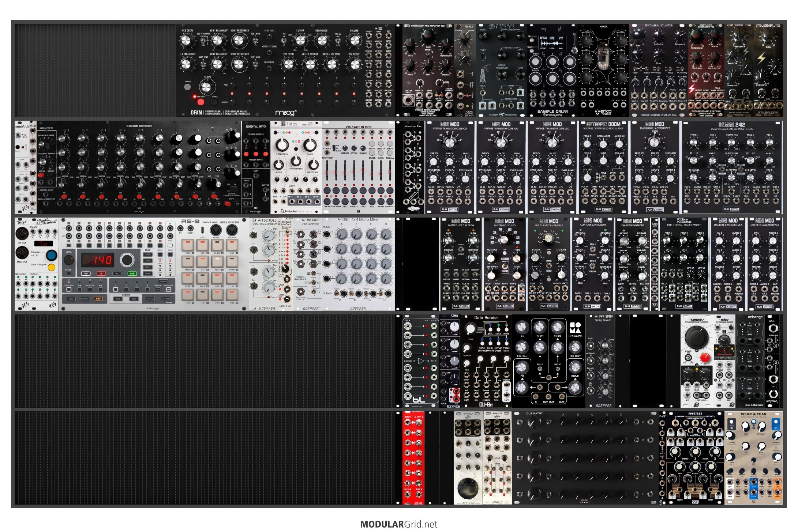Screen dimensions: 798x532
Task: Click the Din Out socket on Pexp-1
Action: [22, 233]
